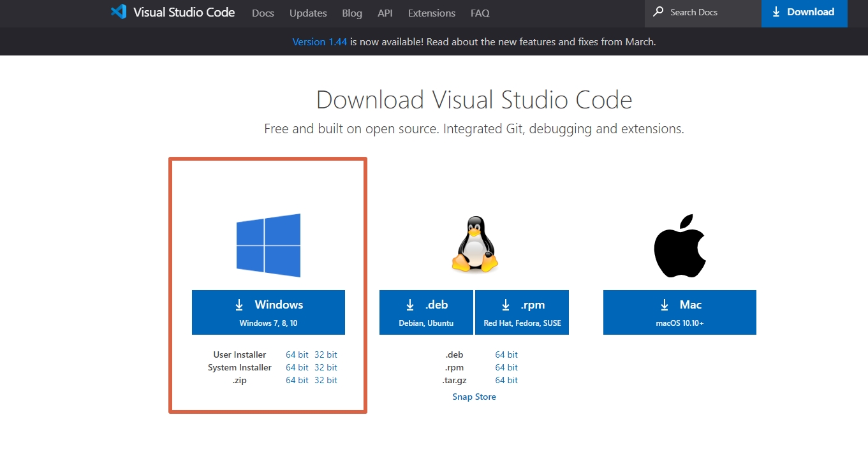Click the Visual Studio Code title text
This screenshot has height=475, width=868.
(184, 12)
